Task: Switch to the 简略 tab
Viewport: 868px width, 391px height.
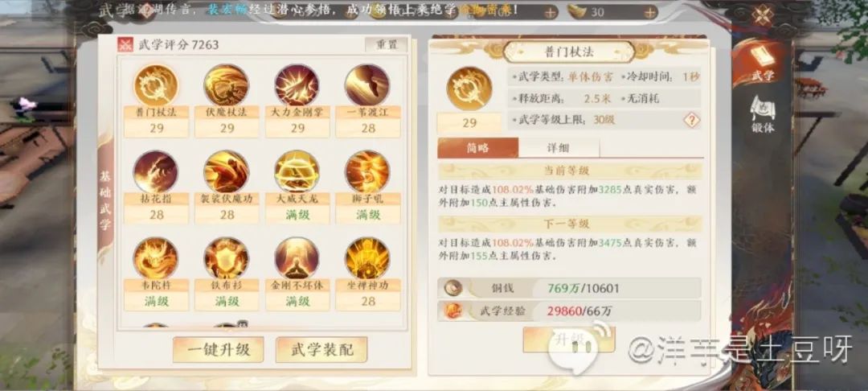Action: coord(477,148)
